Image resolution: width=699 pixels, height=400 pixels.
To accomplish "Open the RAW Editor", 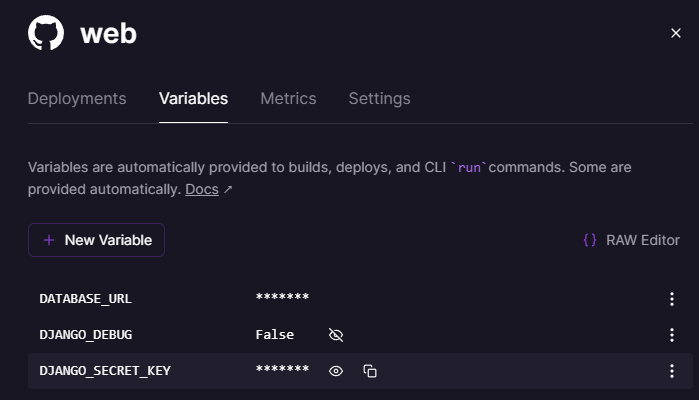I will tap(631, 240).
